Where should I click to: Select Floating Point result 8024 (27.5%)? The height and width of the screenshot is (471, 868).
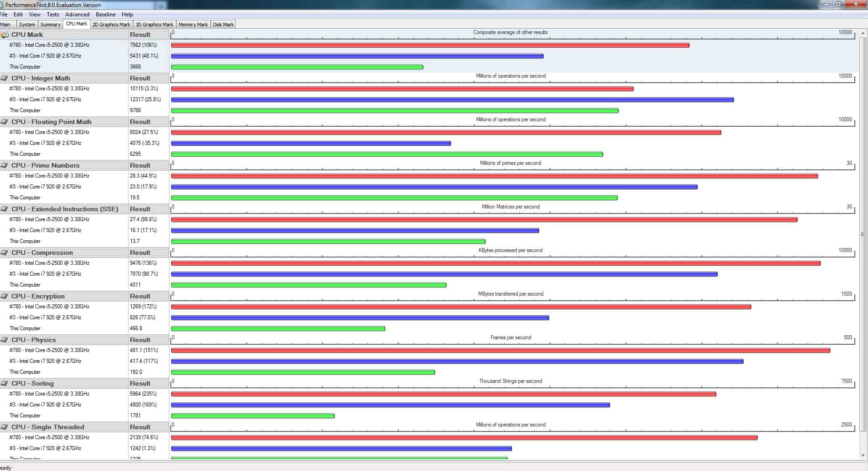[x=144, y=132]
